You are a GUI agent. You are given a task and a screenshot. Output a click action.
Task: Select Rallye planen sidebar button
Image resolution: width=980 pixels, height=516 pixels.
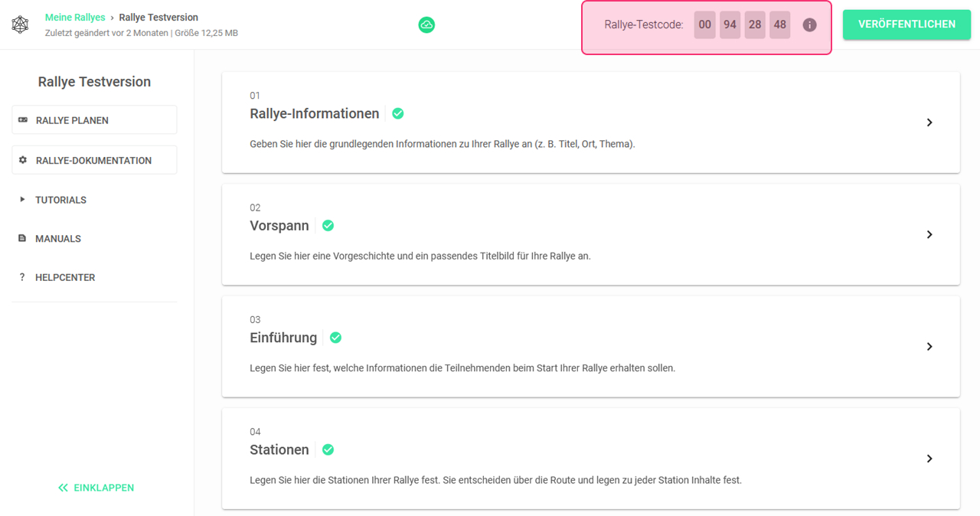coord(94,120)
